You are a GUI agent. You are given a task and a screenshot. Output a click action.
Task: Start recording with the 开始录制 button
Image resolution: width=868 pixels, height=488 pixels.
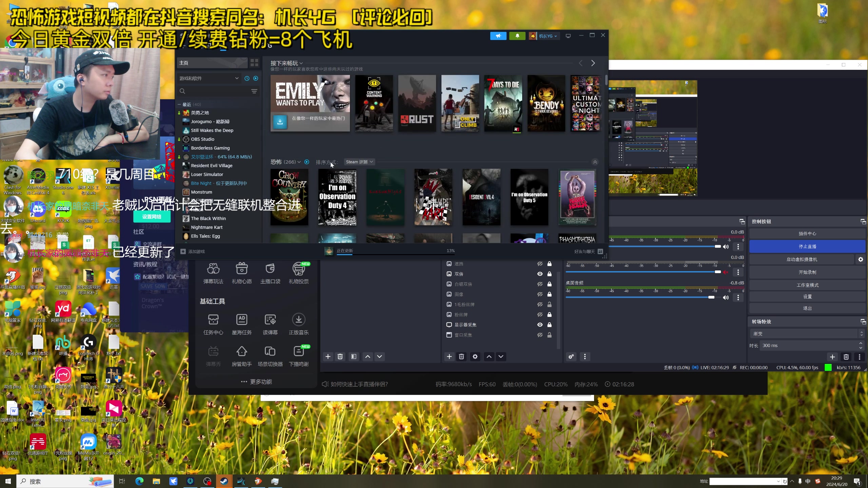(807, 272)
